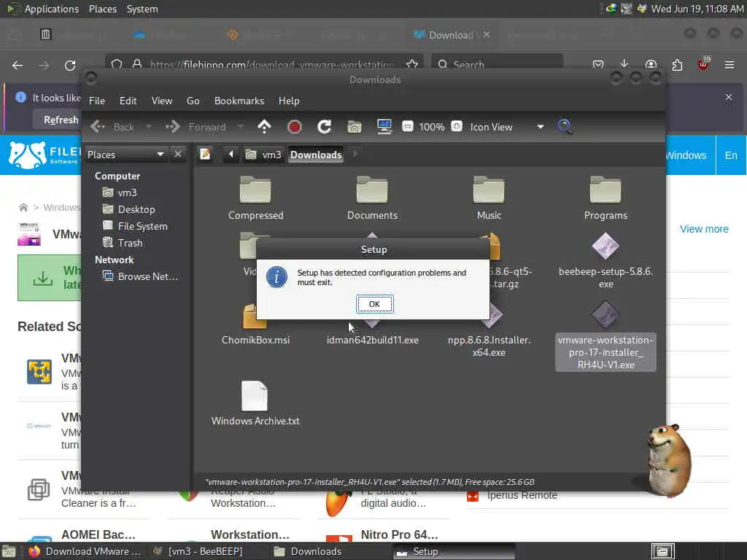
Task: Click the red Stop loading icon
Action: (295, 127)
